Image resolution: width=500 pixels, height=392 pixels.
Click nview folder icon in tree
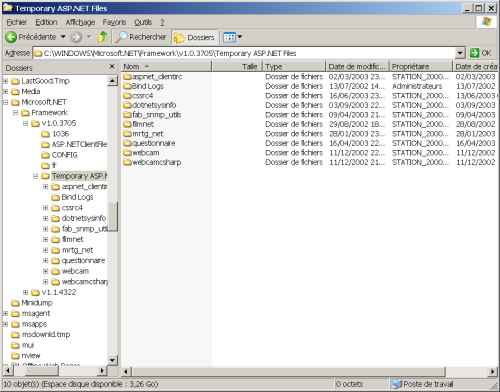pyautogui.click(x=15, y=356)
